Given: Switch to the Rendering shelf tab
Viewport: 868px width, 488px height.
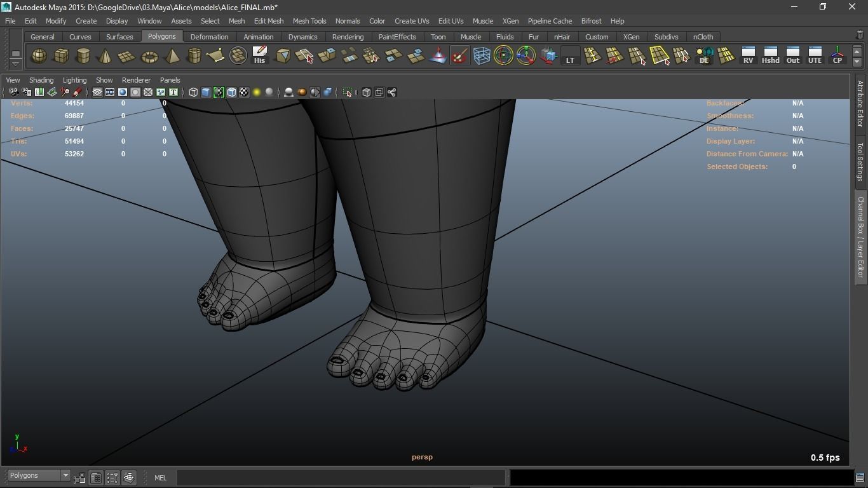Looking at the screenshot, I should pos(348,37).
